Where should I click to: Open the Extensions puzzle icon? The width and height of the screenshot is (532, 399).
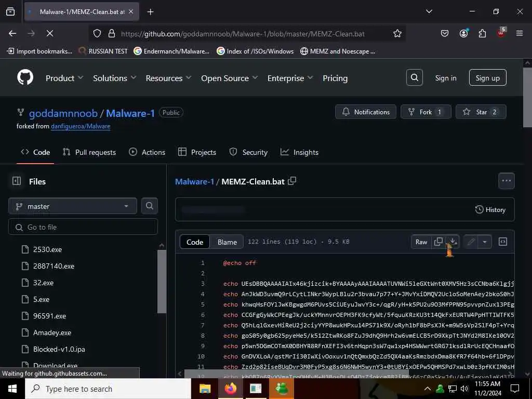(x=482, y=33)
